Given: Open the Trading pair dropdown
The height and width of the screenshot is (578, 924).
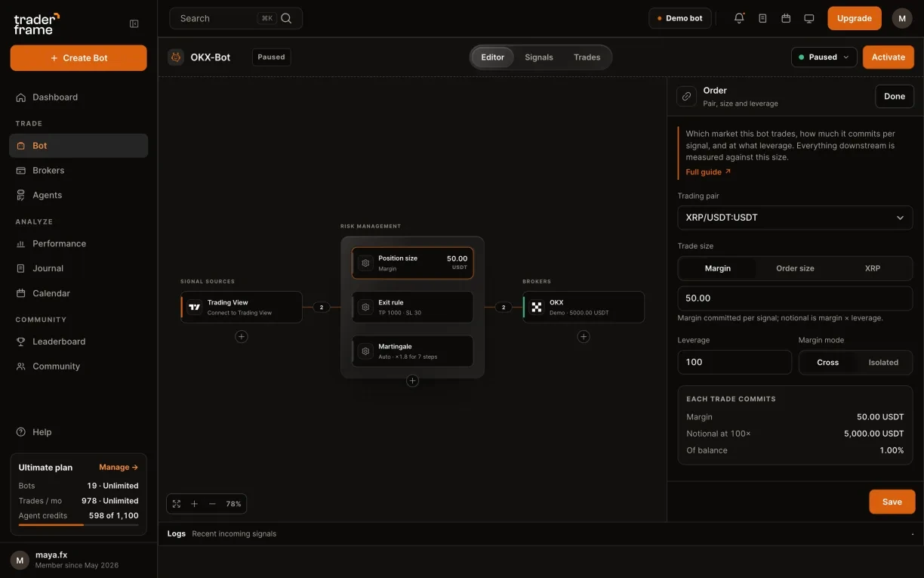Looking at the screenshot, I should pos(795,218).
